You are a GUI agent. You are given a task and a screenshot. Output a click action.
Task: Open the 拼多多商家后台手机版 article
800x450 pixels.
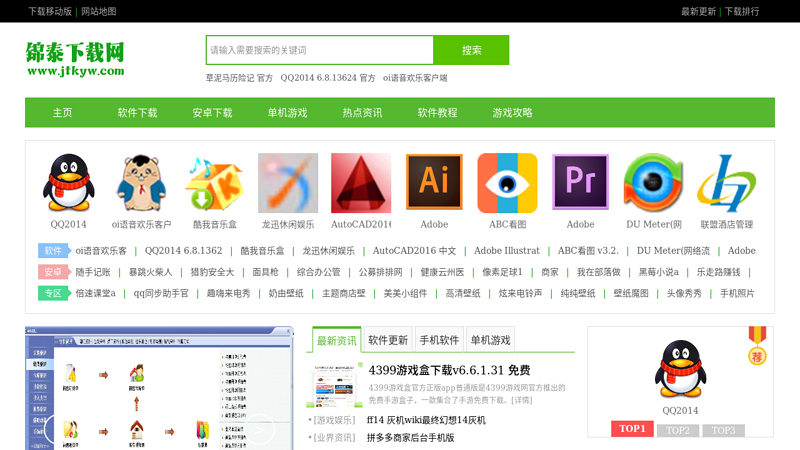[410, 438]
